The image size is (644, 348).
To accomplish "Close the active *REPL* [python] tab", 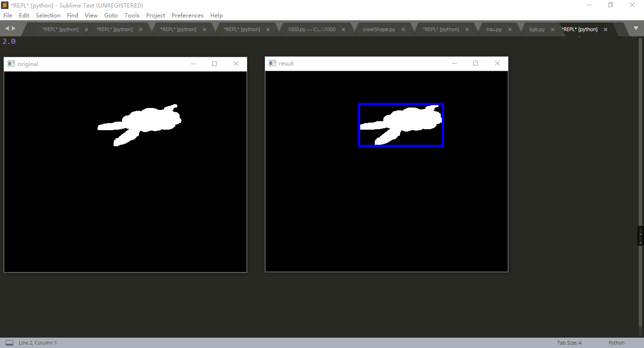I will click(x=605, y=29).
